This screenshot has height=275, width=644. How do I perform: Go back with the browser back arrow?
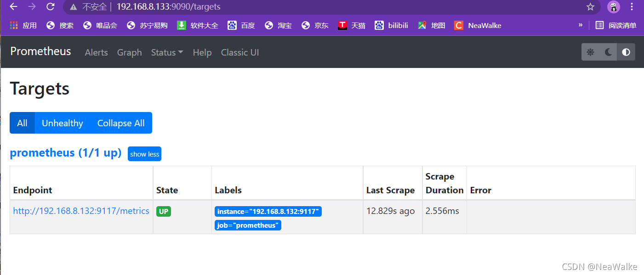pos(14,7)
